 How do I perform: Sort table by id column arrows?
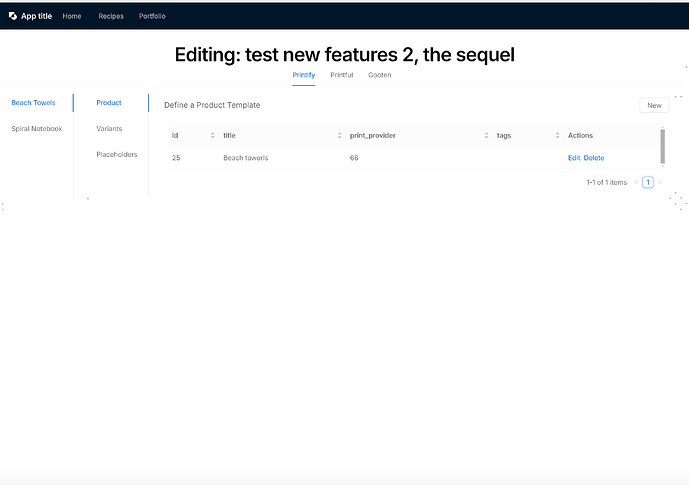[212, 135]
